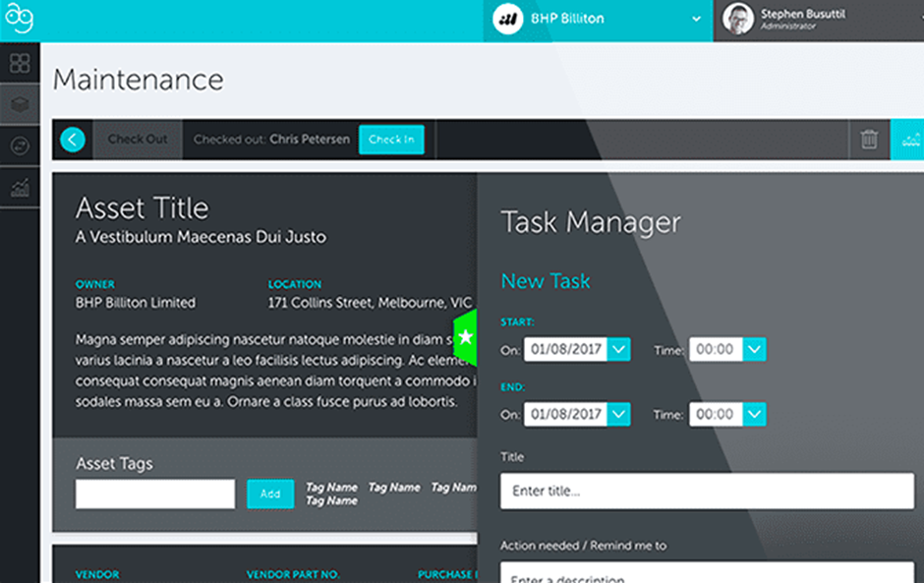Open the End date picker dropdown
The width and height of the screenshot is (924, 583).
[x=618, y=415]
